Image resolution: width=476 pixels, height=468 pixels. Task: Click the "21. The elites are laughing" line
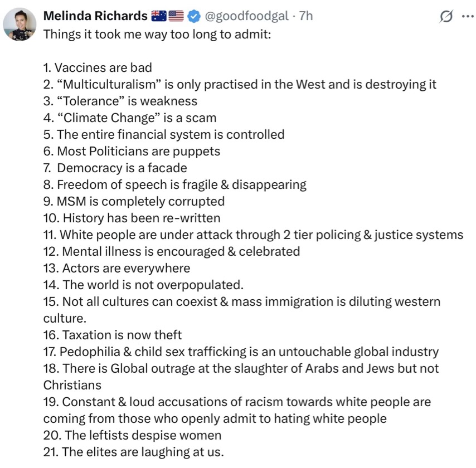[133, 452]
